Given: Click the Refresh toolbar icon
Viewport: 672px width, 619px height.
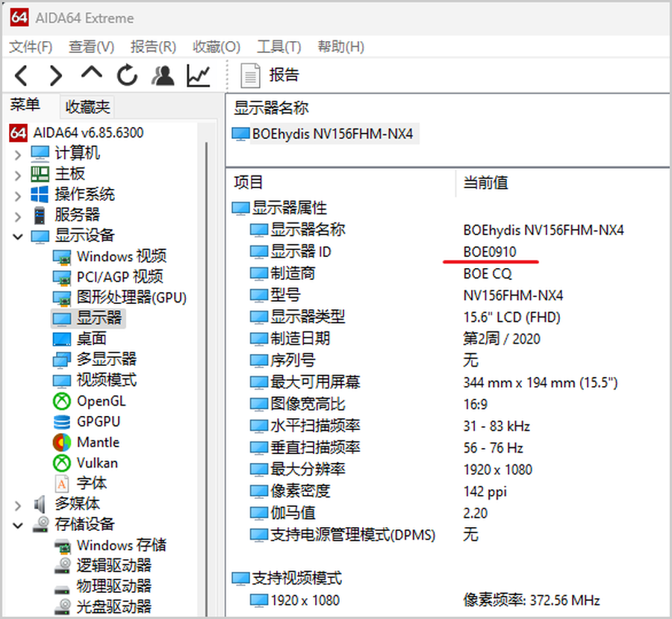Looking at the screenshot, I should pos(127,75).
